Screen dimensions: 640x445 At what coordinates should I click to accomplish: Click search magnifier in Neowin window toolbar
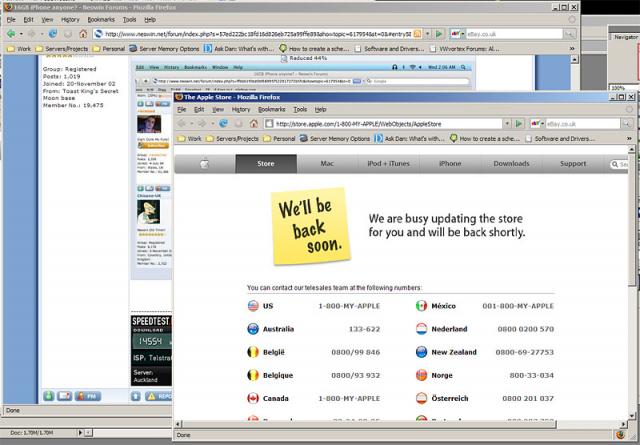(569, 34)
